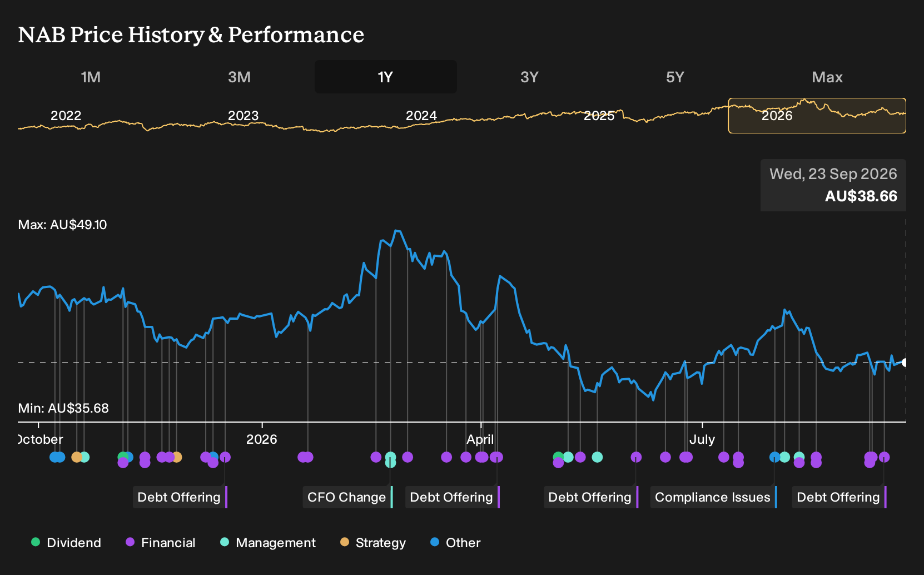Select the teal Management dot beside the green dot after April

point(568,457)
